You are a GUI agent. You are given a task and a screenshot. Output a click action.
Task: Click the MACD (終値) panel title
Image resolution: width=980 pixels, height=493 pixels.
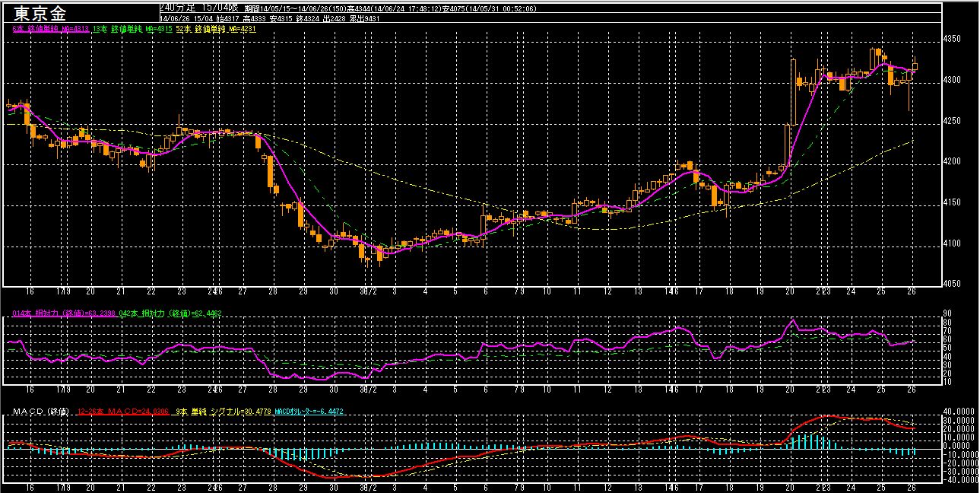tap(41, 412)
